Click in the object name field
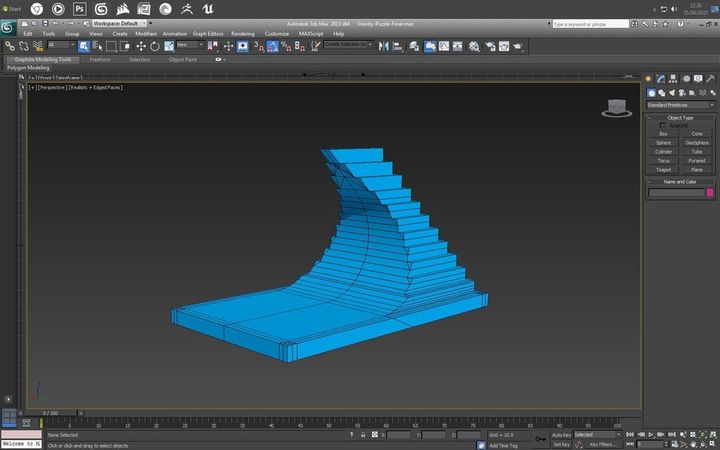720x450 pixels. (x=676, y=193)
